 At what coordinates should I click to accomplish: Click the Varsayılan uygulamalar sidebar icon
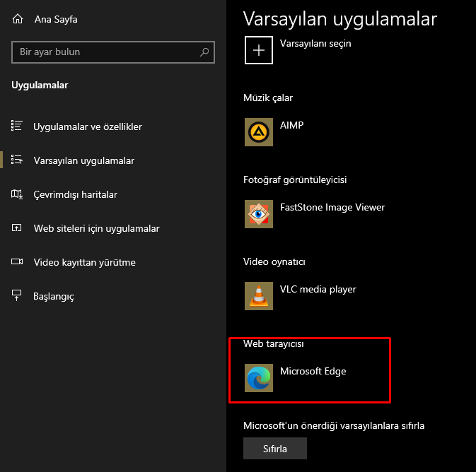click(x=17, y=160)
